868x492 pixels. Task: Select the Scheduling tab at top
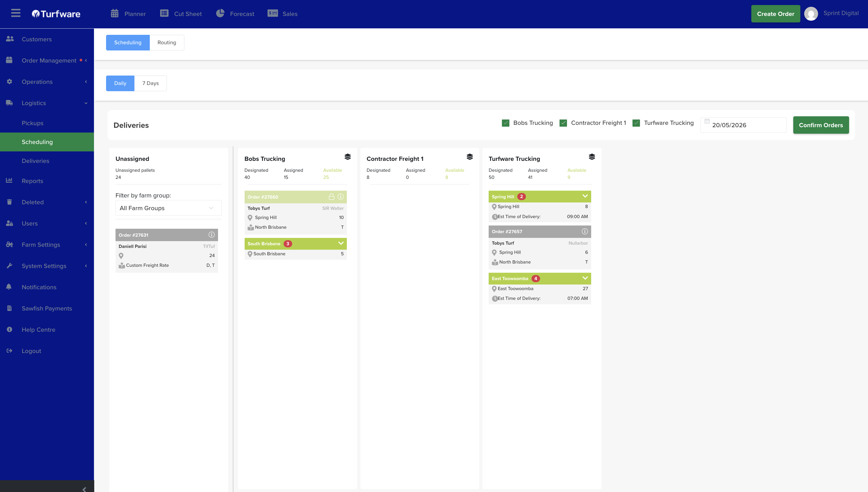[128, 43]
